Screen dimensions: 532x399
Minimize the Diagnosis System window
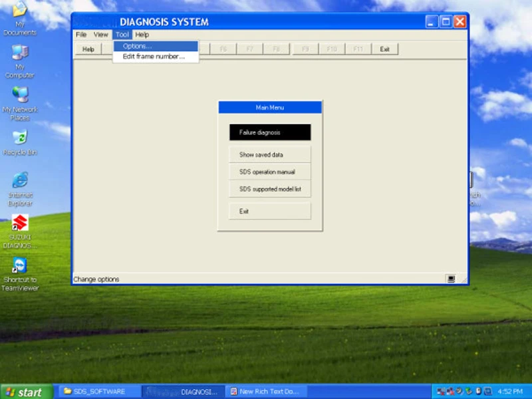coord(432,22)
